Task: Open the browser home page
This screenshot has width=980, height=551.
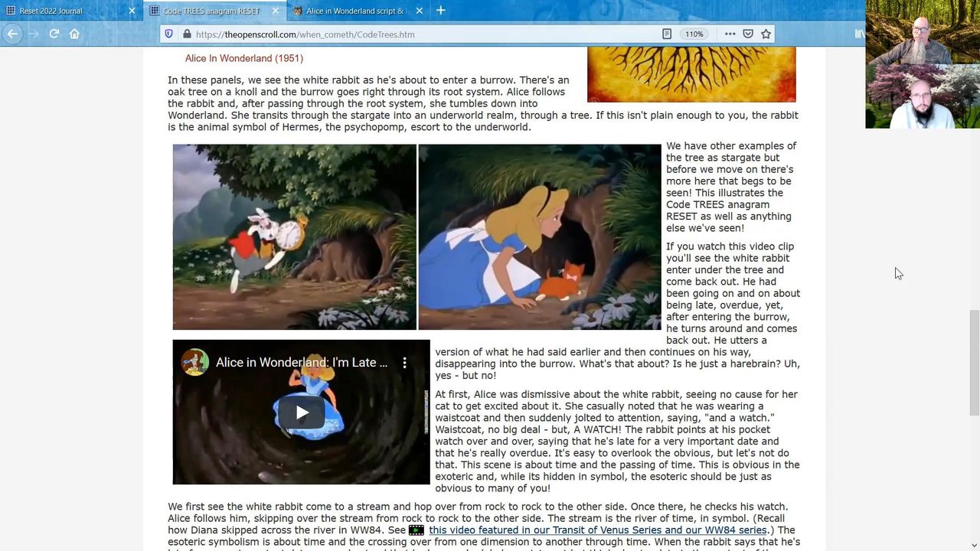Action: (74, 34)
